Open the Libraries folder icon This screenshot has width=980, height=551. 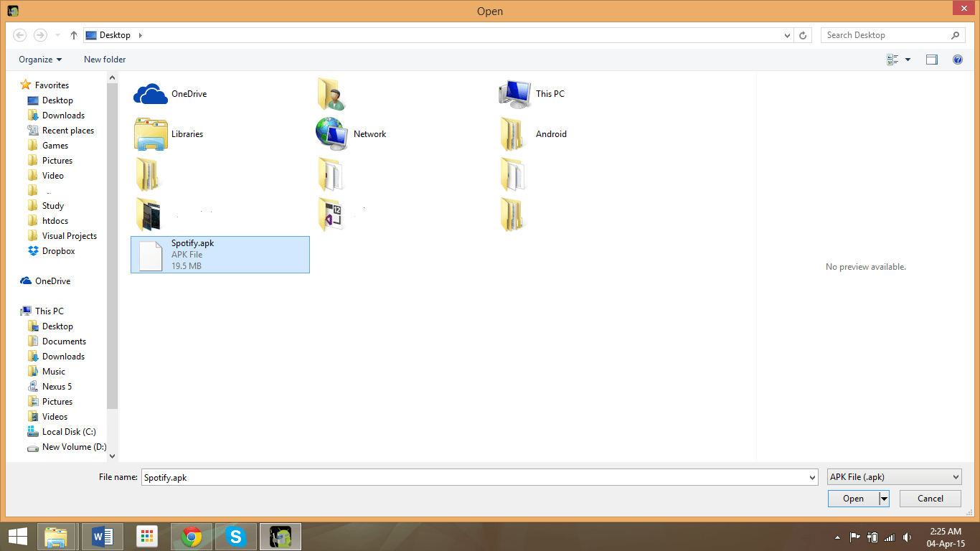click(151, 134)
